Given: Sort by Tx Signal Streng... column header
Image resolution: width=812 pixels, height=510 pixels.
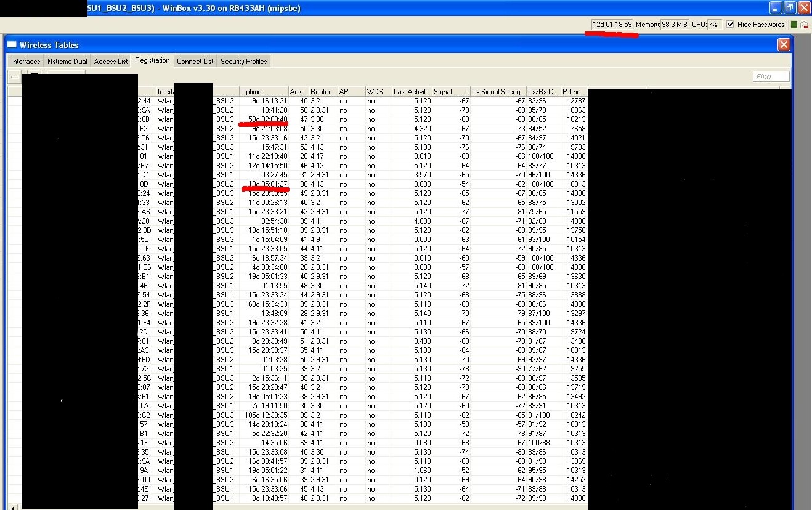Looking at the screenshot, I should (x=498, y=92).
